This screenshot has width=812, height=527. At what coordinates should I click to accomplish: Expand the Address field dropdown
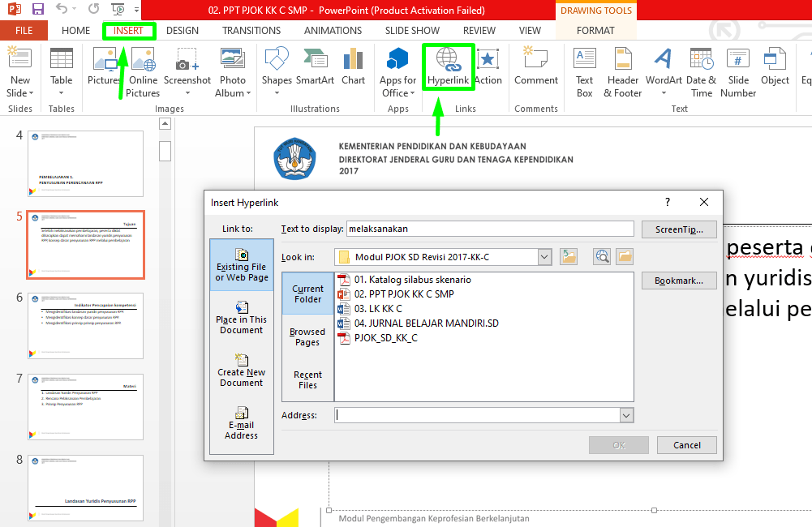pyautogui.click(x=625, y=414)
